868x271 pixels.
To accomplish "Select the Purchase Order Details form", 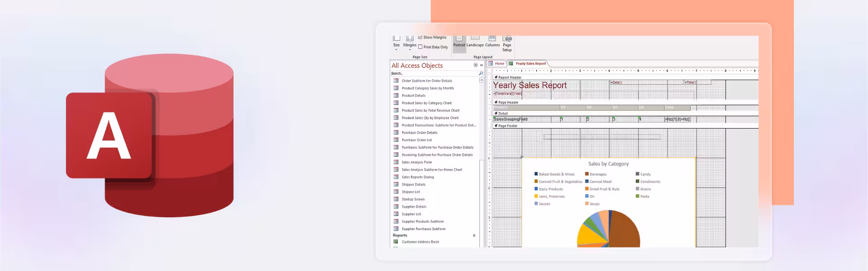I will [419, 133].
